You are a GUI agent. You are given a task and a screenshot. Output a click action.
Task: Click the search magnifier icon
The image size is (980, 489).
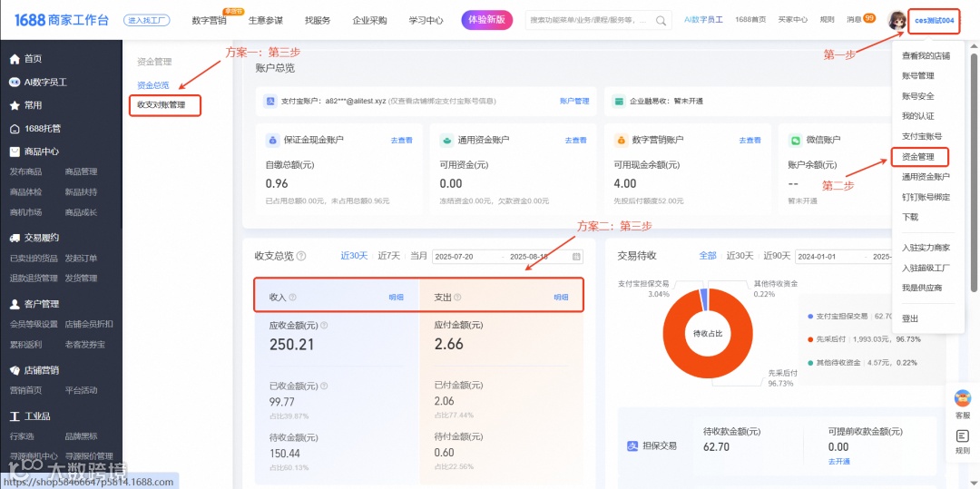pos(661,21)
